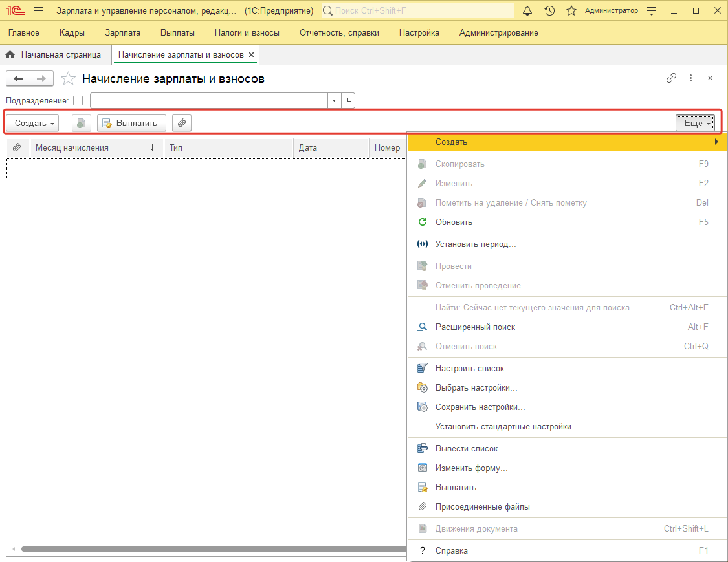Screen dimensions: 728x562
Task: Click the paperclip attached files toolbar icon
Action: [182, 123]
